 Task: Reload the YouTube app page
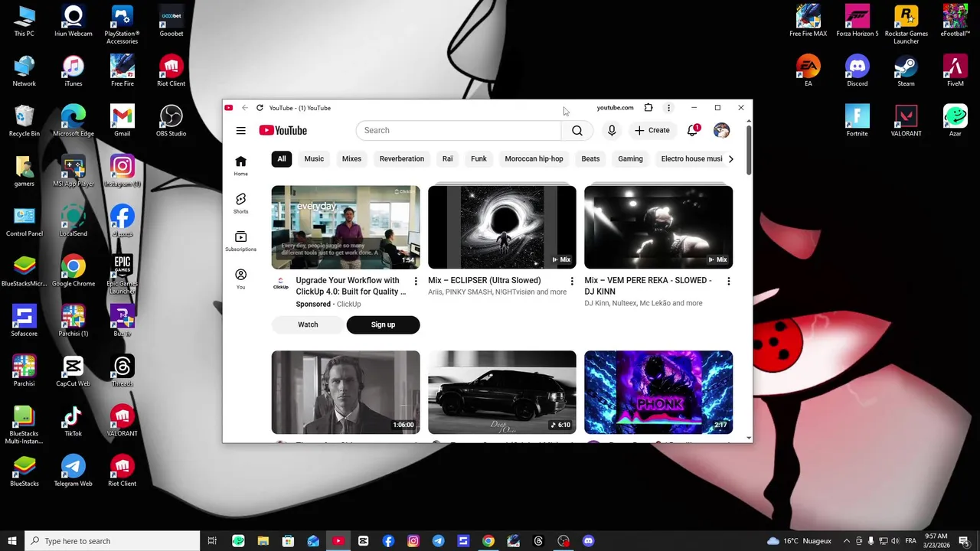tap(260, 108)
